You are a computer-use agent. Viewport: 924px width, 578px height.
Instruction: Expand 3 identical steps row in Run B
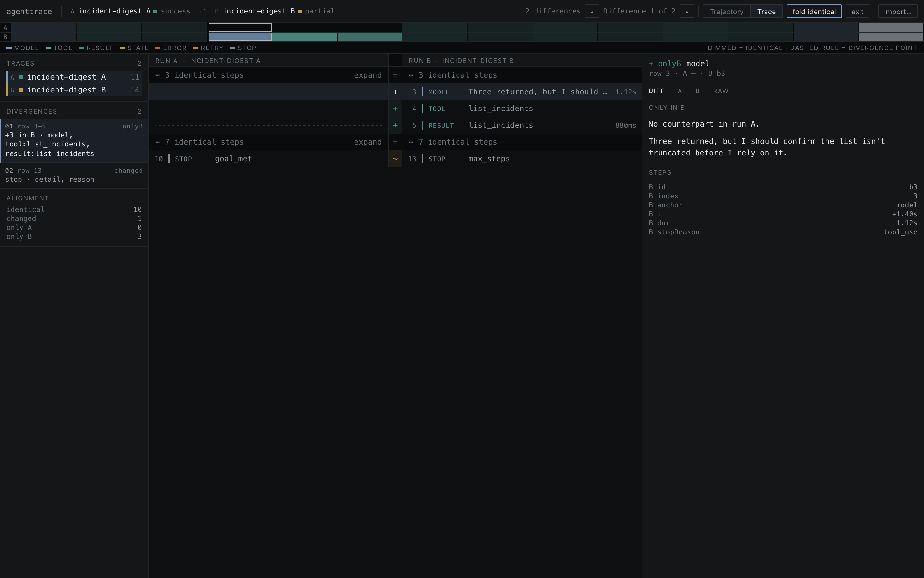pos(522,75)
